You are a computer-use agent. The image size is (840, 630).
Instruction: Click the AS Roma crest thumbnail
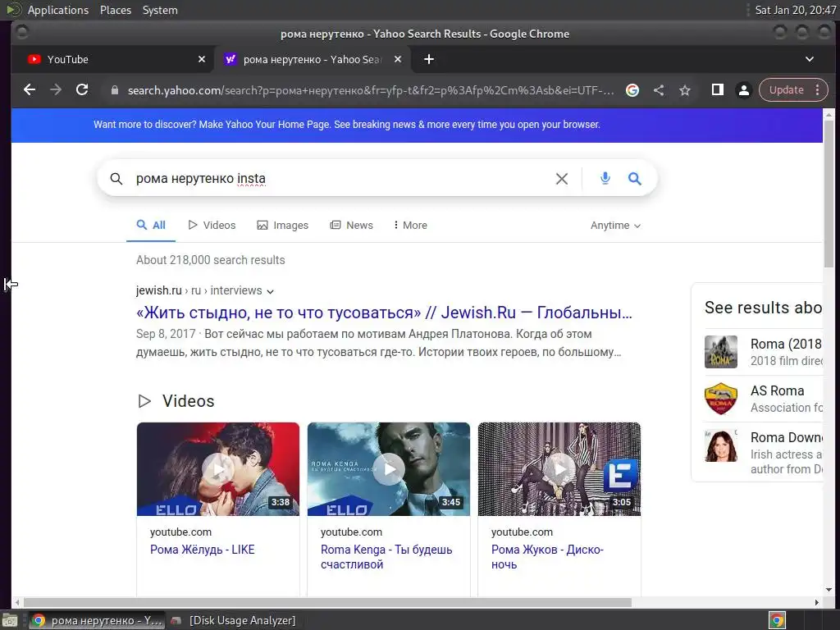pos(720,399)
